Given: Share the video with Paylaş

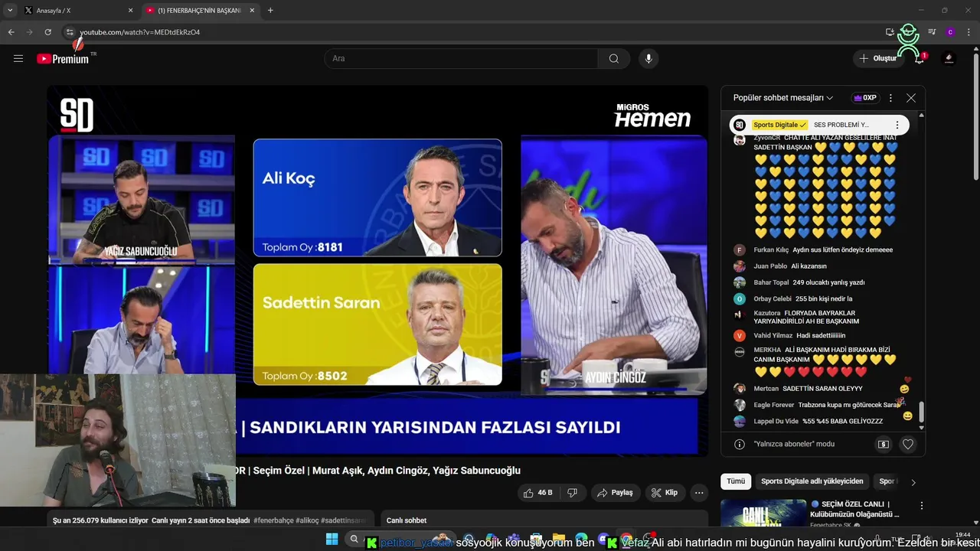Looking at the screenshot, I should pyautogui.click(x=615, y=493).
